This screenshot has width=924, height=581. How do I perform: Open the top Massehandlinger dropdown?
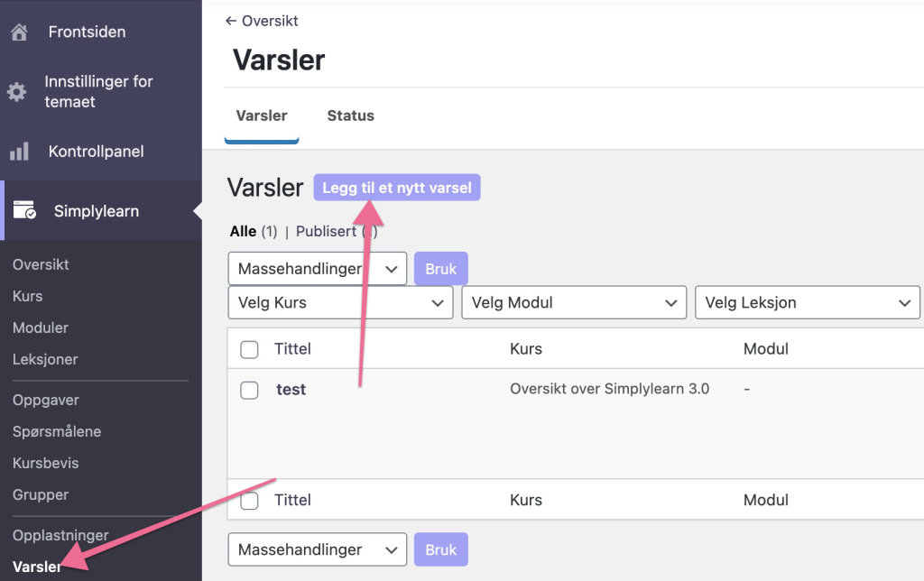(317, 269)
